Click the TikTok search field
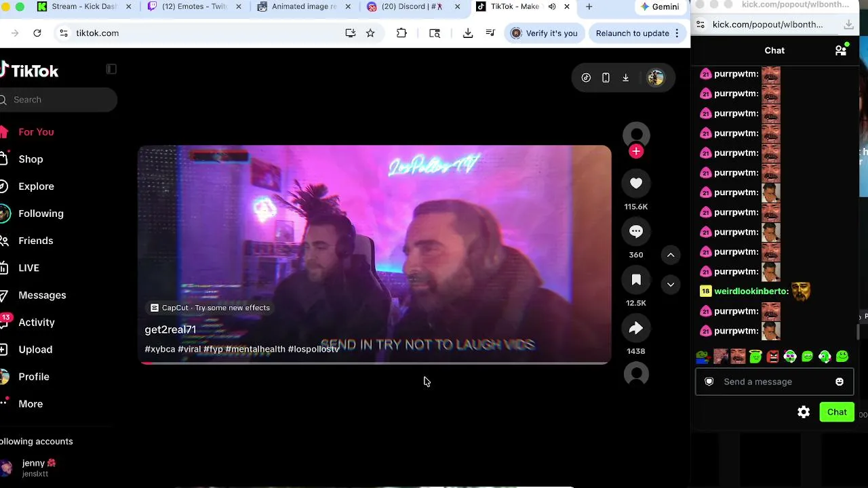The width and height of the screenshot is (868, 488). coord(58,100)
